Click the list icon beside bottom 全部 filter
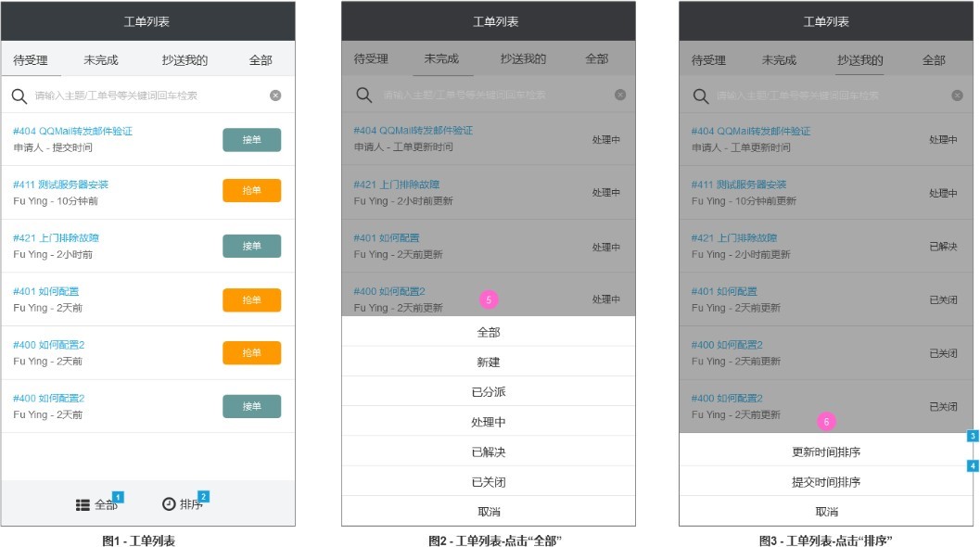Screen dimensions: 980x547 coord(83,504)
